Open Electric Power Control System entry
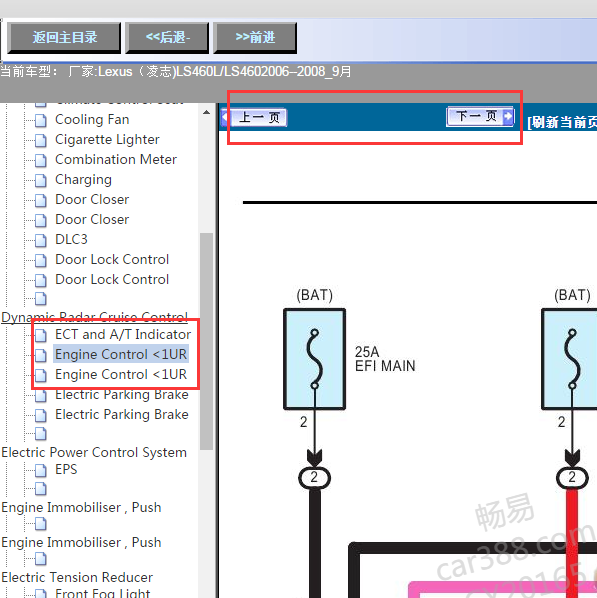The height and width of the screenshot is (598, 597). tap(94, 452)
